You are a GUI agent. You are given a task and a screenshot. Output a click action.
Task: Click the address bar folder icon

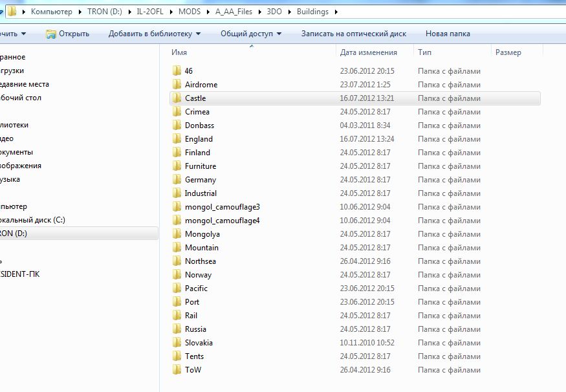coord(12,12)
